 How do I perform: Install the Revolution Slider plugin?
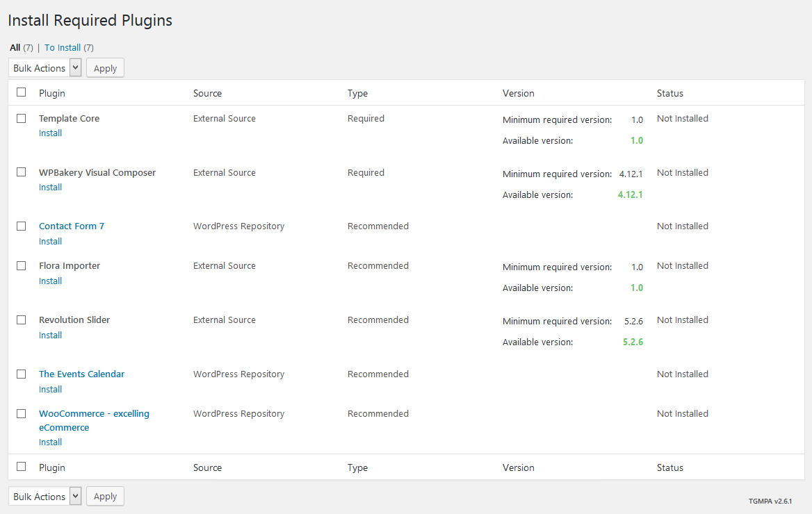pyautogui.click(x=50, y=335)
